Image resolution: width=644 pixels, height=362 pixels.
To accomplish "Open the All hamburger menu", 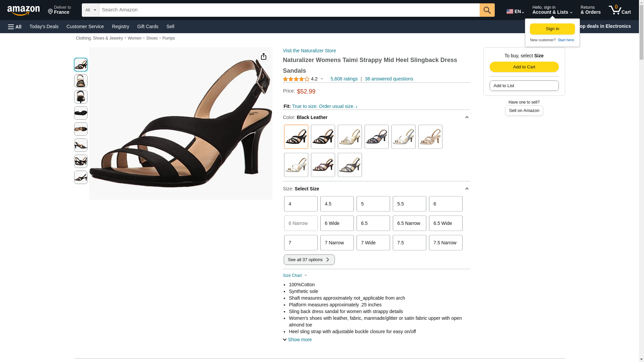I will pyautogui.click(x=15, y=26).
